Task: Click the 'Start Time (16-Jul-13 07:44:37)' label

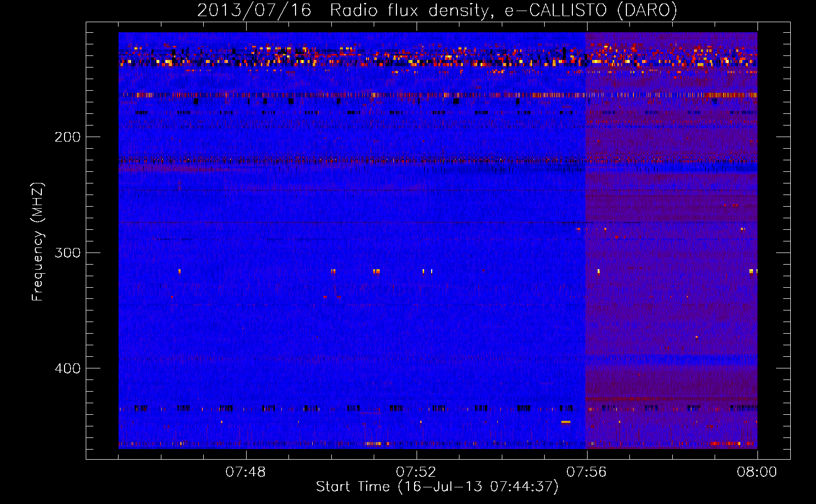Action: tap(437, 487)
